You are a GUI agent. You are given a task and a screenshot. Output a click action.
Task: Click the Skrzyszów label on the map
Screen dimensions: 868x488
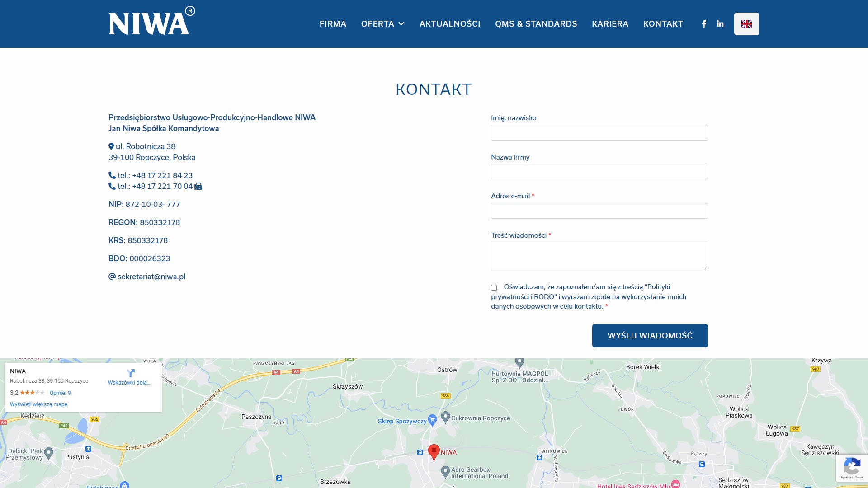coord(348,386)
